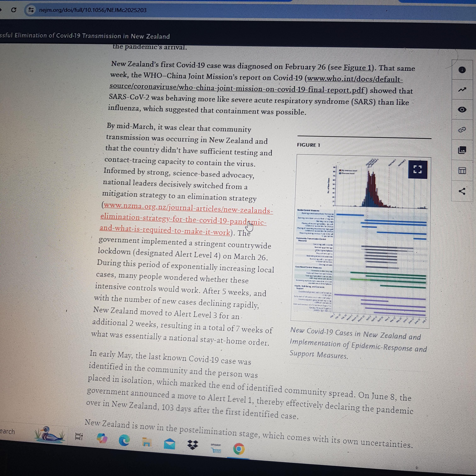This screenshot has width=476, height=476.
Task: Open the Amazon shortcut on the taskbar
Action: point(216,448)
